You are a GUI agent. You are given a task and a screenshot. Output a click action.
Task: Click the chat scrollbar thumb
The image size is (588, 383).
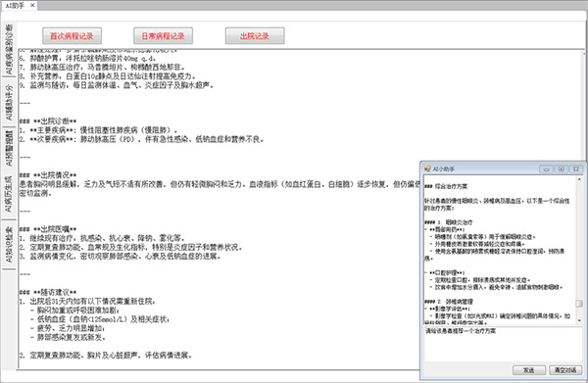point(579,304)
